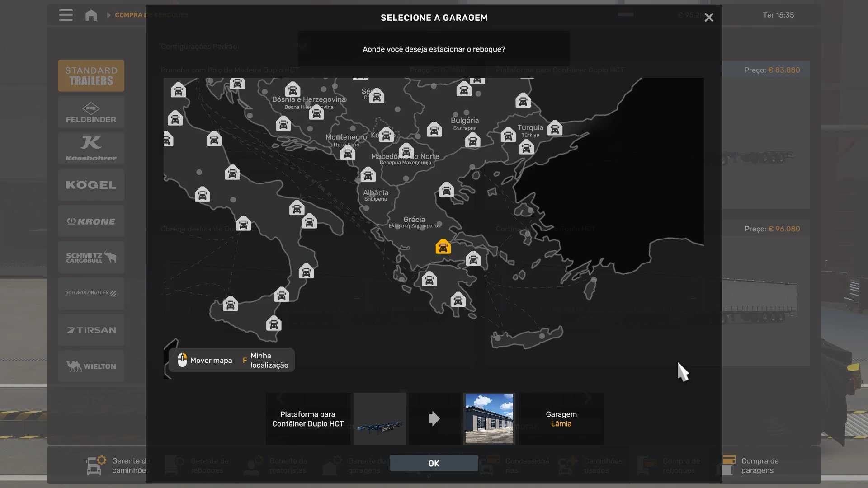
Task: Select the highlighted yellow Lâmia garage marker
Action: tap(443, 247)
